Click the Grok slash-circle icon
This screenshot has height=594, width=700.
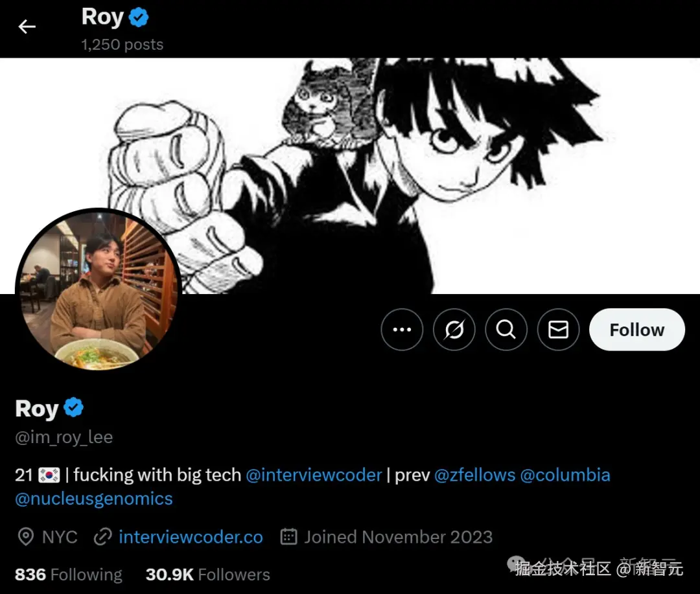coord(454,330)
